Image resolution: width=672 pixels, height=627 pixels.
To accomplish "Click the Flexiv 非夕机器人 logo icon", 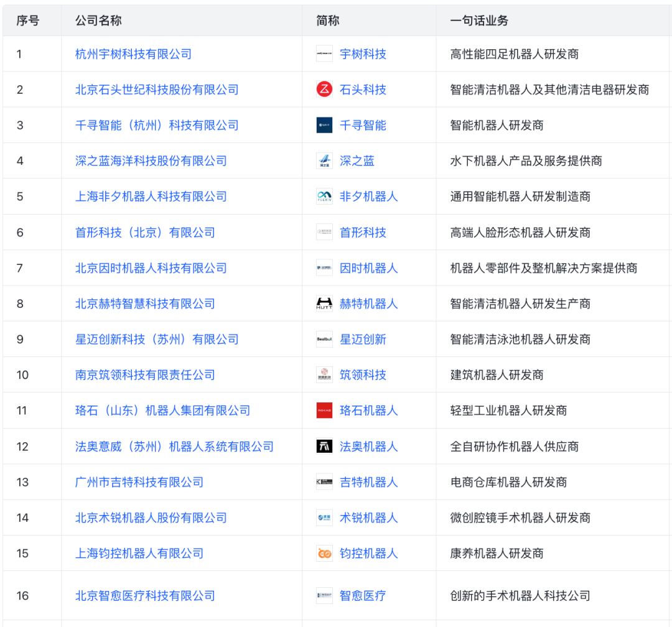I will [324, 197].
